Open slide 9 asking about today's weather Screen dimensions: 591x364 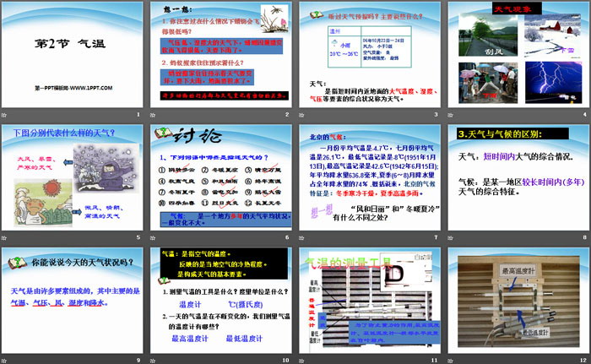coord(73,301)
